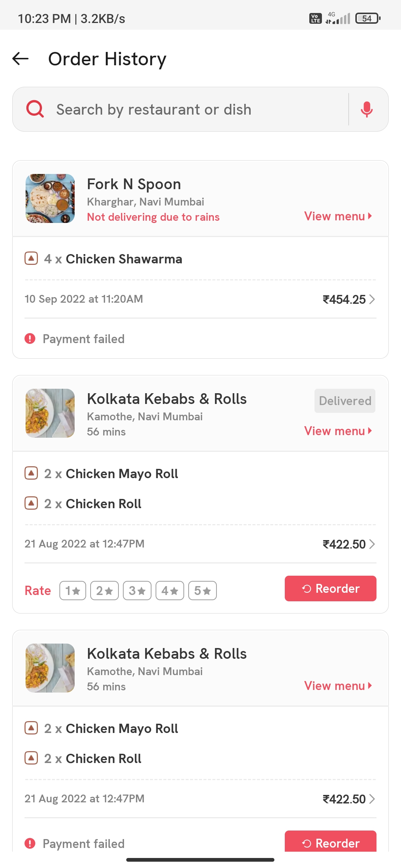Rate the order 4 stars
Viewport: 401px width, 868px height.
tap(170, 591)
